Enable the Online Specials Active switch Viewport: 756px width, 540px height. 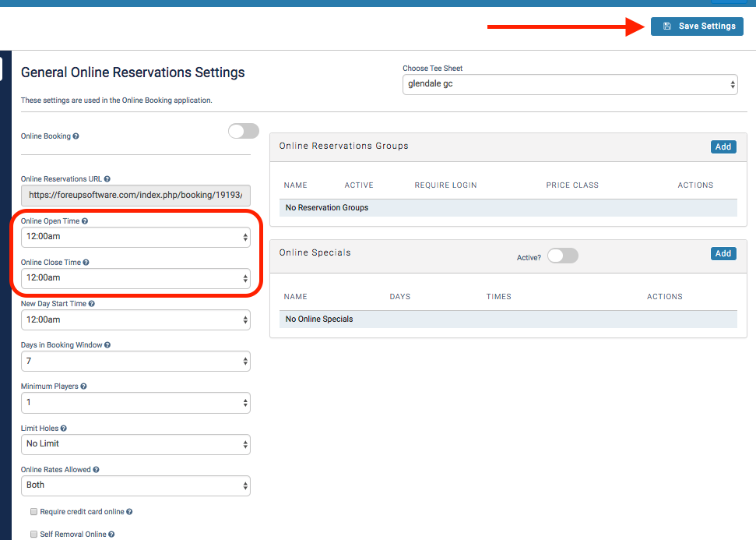click(562, 256)
